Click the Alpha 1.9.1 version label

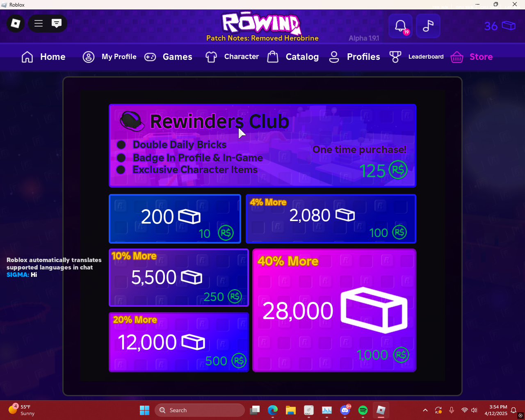pyautogui.click(x=364, y=38)
